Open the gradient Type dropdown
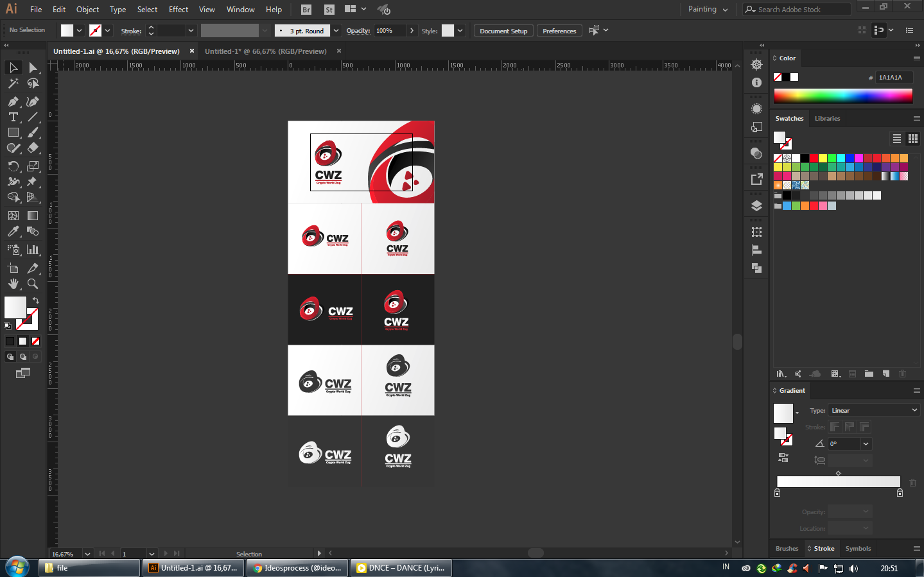The image size is (924, 577). (874, 410)
